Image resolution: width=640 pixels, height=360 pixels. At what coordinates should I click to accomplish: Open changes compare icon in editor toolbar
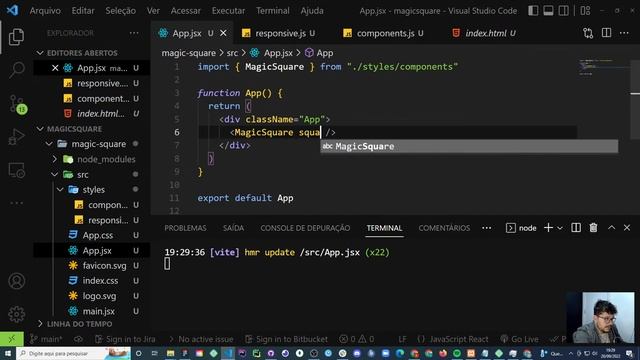(x=588, y=33)
